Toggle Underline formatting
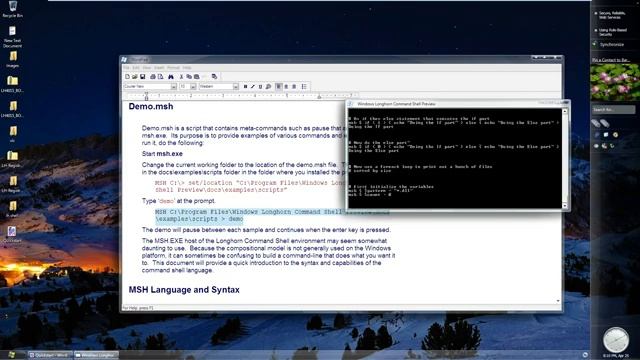Image resolution: width=640 pixels, height=360 pixels. pyautogui.click(x=260, y=87)
